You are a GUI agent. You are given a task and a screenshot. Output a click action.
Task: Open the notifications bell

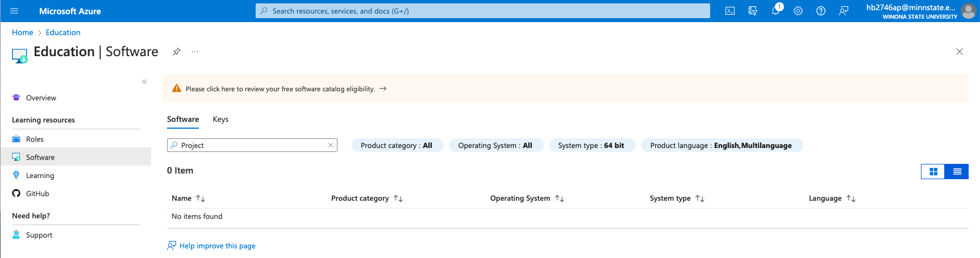point(775,11)
